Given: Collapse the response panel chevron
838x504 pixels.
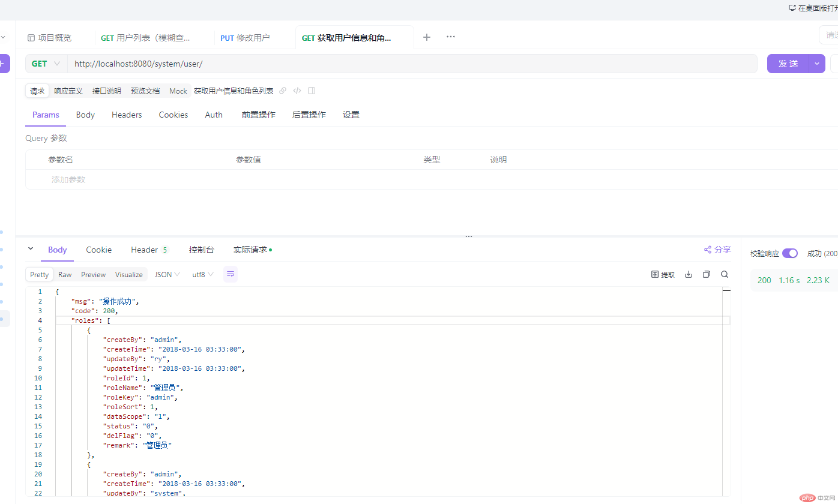Looking at the screenshot, I should click(31, 249).
